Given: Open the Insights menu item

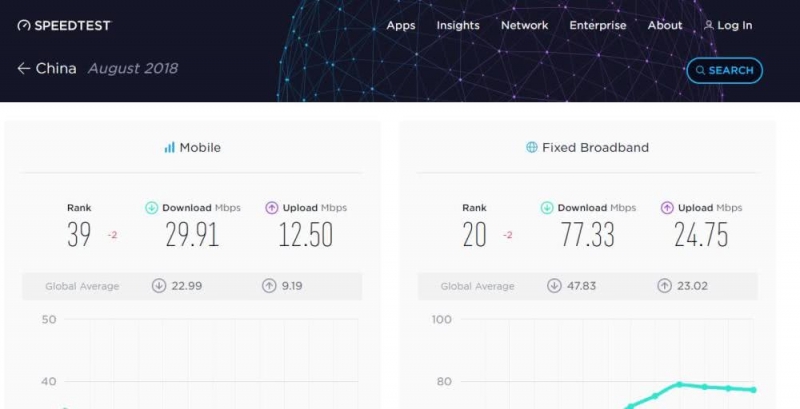Looking at the screenshot, I should coord(458,25).
